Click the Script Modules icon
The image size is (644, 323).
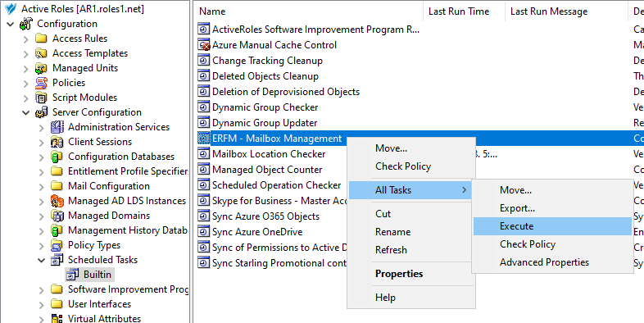[41, 98]
